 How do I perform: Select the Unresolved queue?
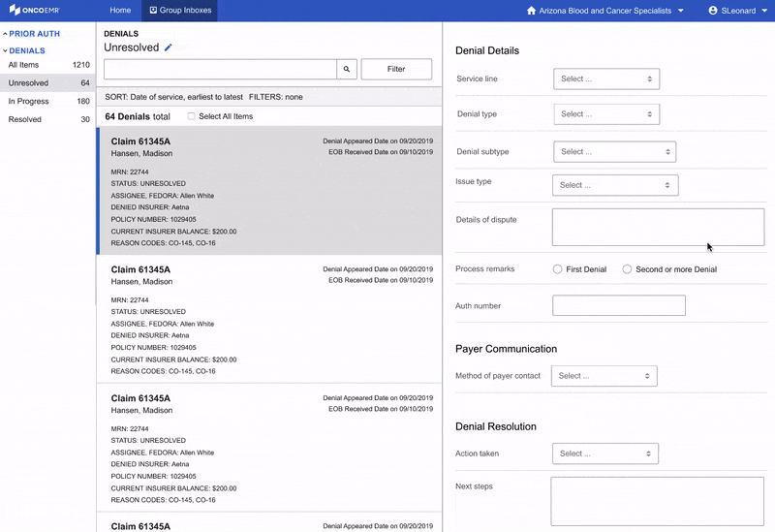[48, 82]
